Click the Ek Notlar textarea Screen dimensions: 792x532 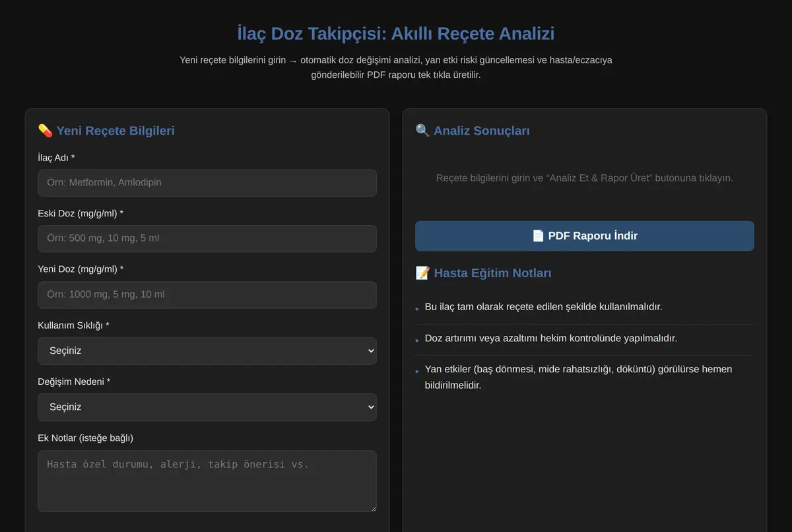click(x=207, y=481)
